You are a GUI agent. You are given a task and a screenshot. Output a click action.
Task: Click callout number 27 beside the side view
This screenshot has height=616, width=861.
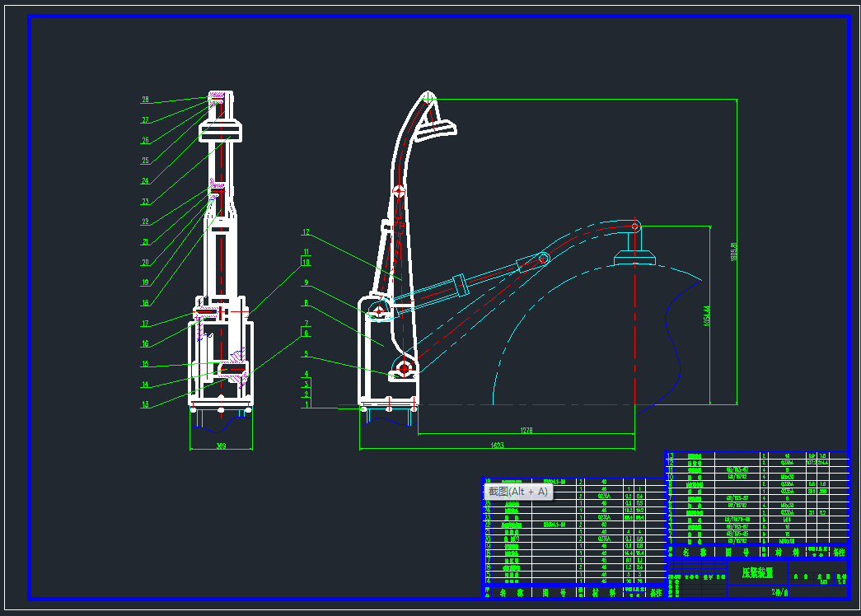145,119
